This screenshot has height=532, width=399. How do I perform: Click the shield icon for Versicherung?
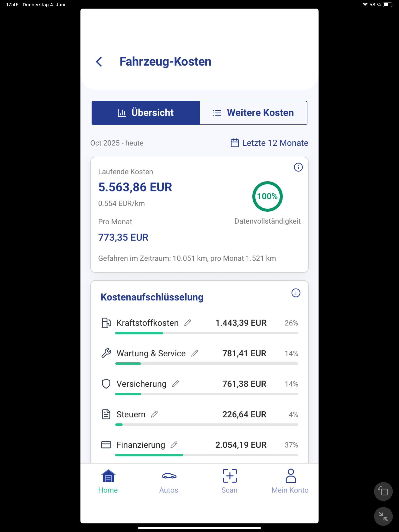pyautogui.click(x=106, y=384)
